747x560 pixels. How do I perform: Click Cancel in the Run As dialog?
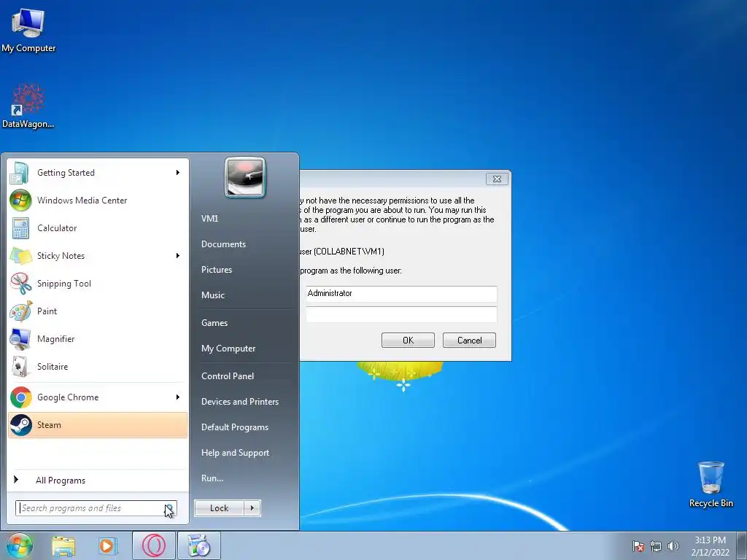click(x=469, y=340)
